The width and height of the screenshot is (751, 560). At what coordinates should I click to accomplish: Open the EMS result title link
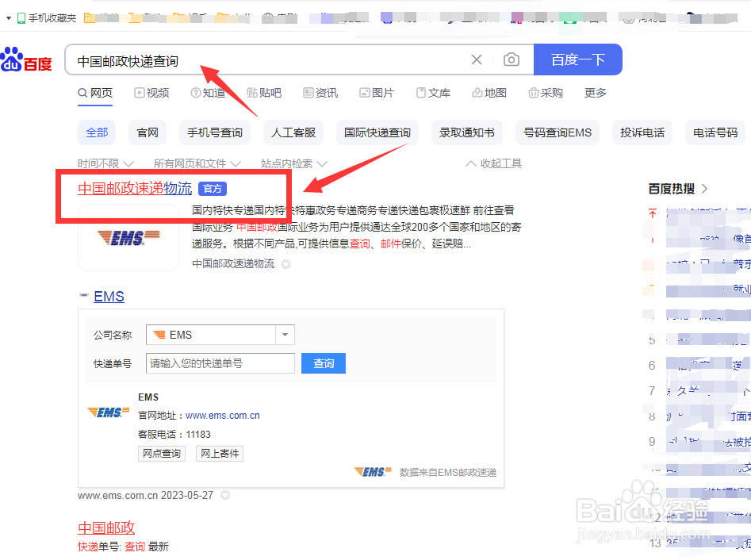coord(109,297)
